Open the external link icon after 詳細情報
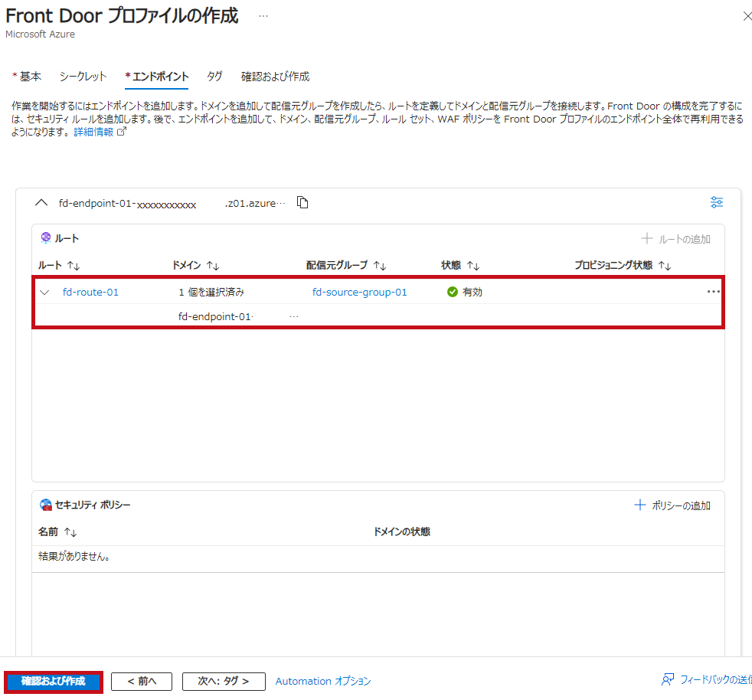This screenshot has height=700, width=752. coord(122,132)
